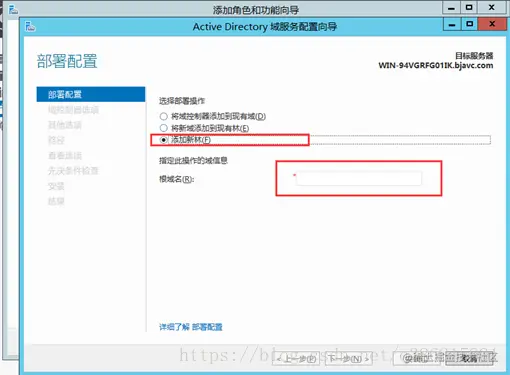Click the 根域名(R): field label
Viewport: 510px width, 375px height.
(x=177, y=179)
